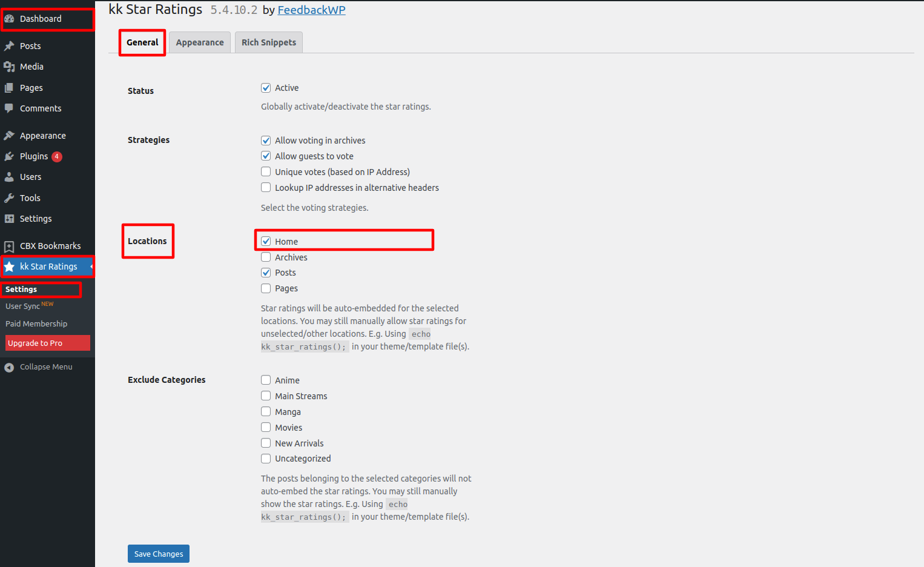The image size is (924, 567).
Task: Click the Plugins plug icon
Action: click(x=10, y=156)
